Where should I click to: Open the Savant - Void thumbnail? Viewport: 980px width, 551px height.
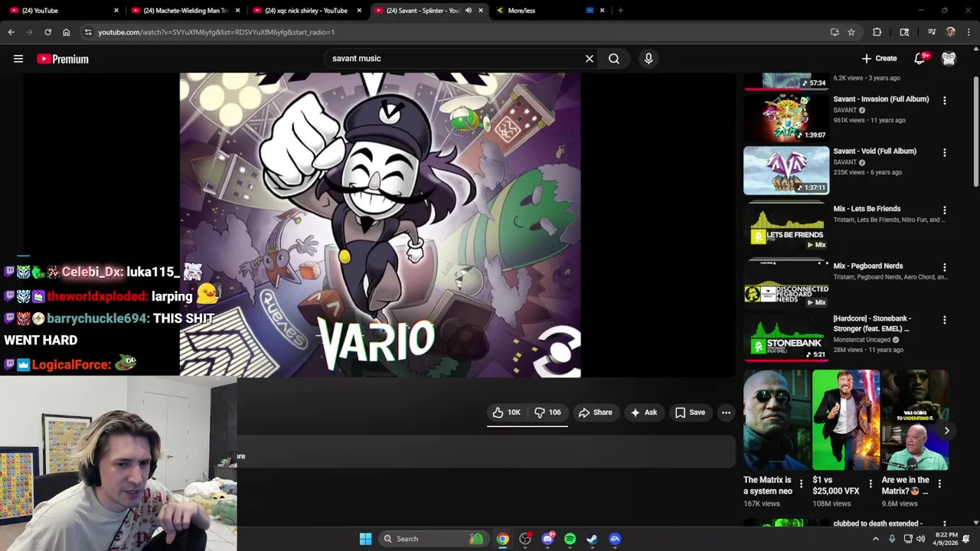[x=786, y=170]
